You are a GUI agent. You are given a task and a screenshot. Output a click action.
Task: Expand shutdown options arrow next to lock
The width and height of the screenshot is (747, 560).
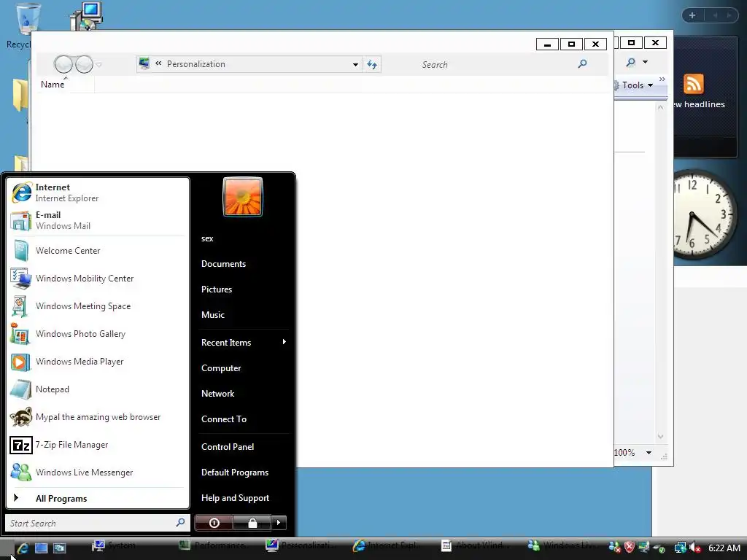click(279, 523)
